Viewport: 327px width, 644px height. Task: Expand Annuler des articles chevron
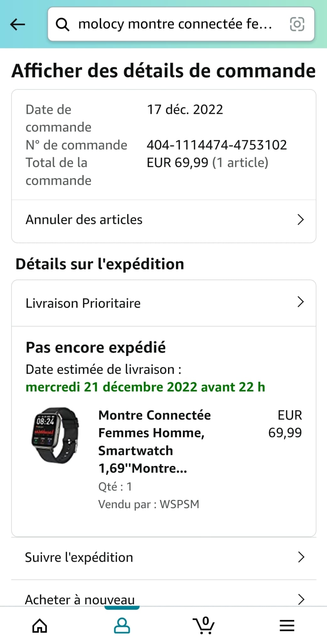click(x=301, y=220)
